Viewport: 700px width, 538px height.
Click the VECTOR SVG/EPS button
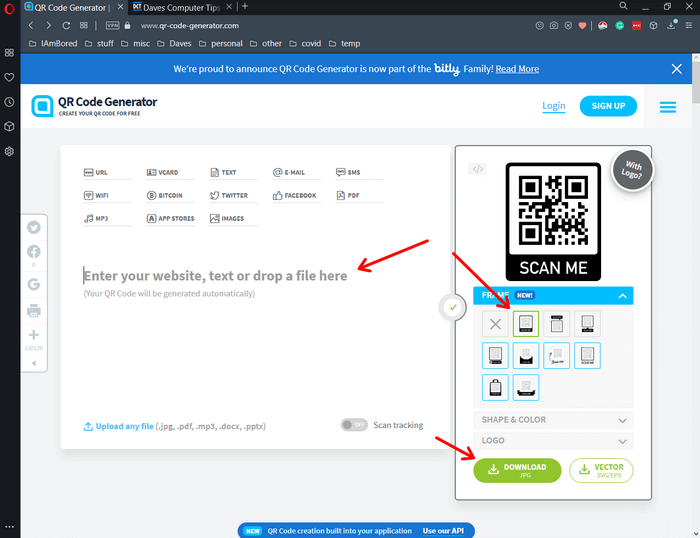click(601, 471)
